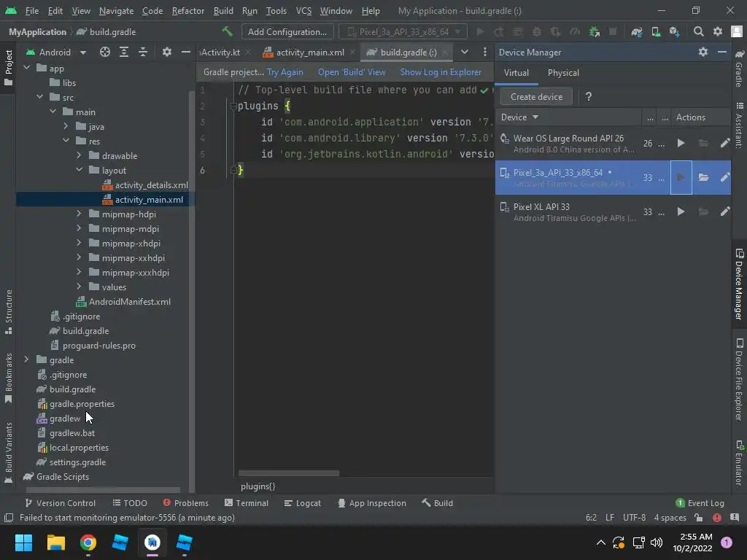Edit the Pixel XL API 33 device
This screenshot has width=747, height=560.
(x=725, y=211)
